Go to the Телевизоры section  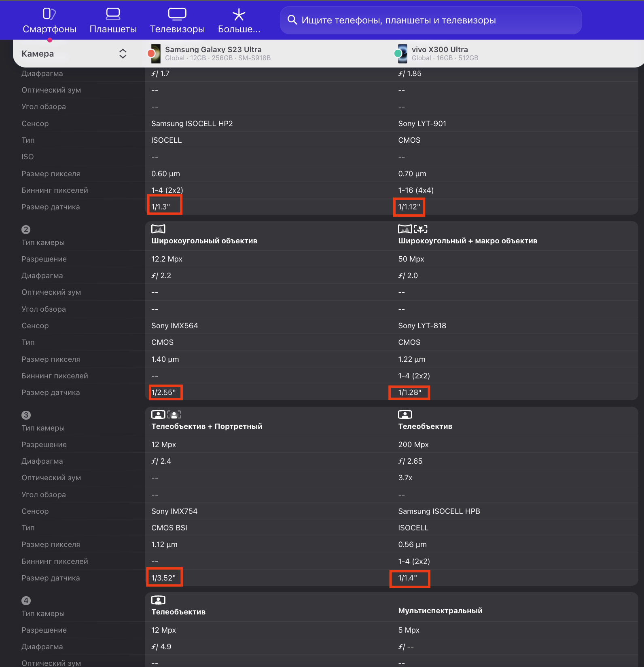point(177,21)
